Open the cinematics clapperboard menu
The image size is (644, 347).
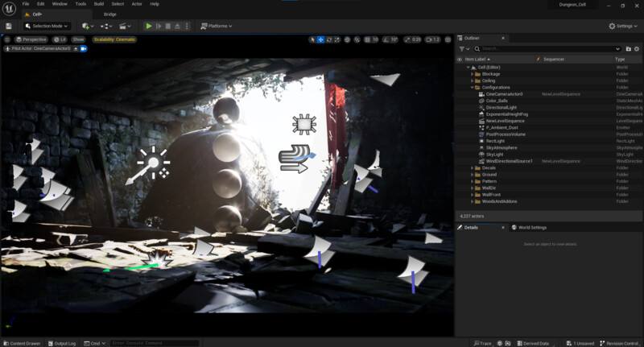point(125,26)
